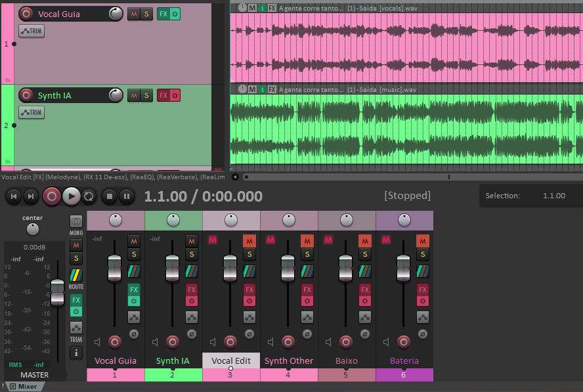Toggle Vocal Guia FX bypass power button

tap(175, 14)
